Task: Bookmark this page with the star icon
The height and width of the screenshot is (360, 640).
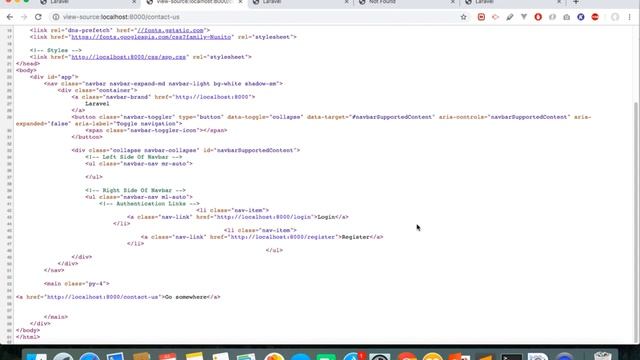Action: tap(463, 17)
